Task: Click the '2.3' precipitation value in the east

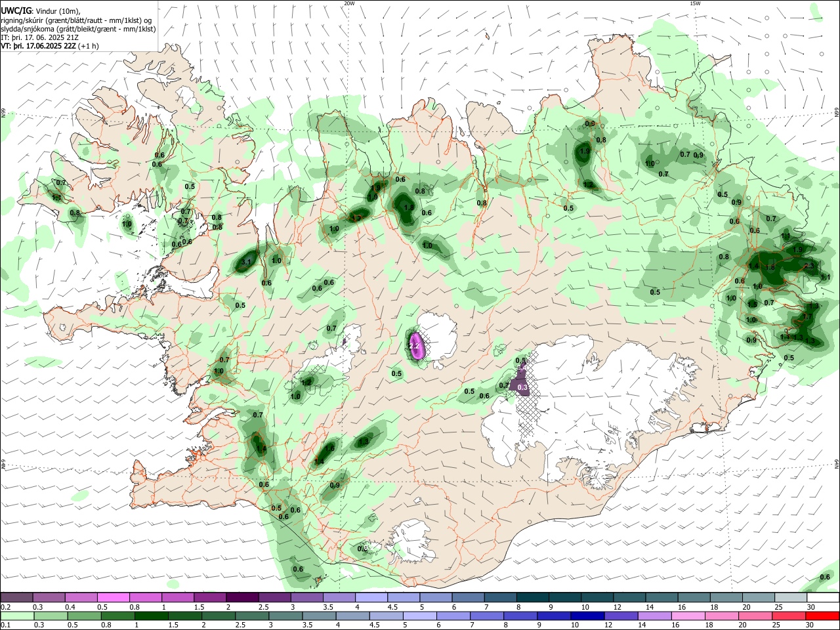Action: 808,266
